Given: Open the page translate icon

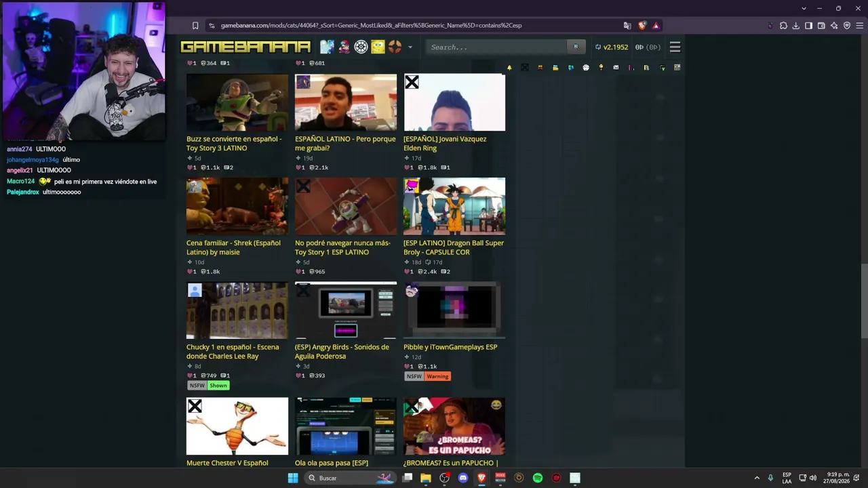Looking at the screenshot, I should coord(627,26).
